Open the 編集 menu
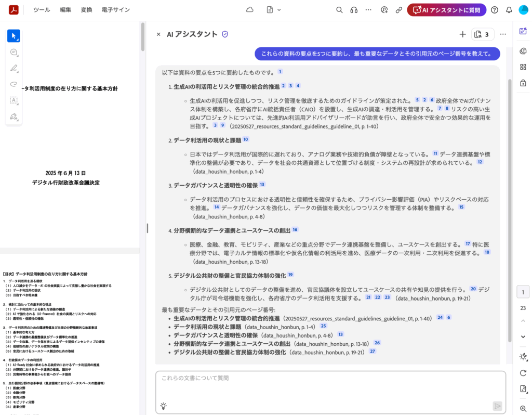Screen dimensions: 532x415 click(x=65, y=9)
